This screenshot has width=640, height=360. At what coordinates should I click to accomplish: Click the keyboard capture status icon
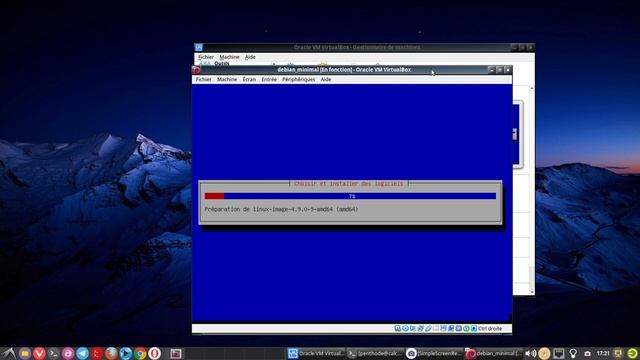tap(473, 328)
